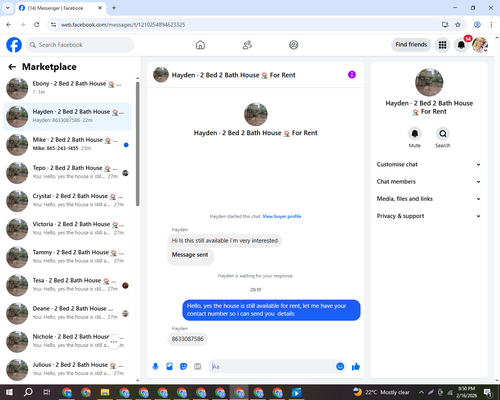The width and height of the screenshot is (500, 400).
Task: Open a new browser tab
Action: click(114, 8)
